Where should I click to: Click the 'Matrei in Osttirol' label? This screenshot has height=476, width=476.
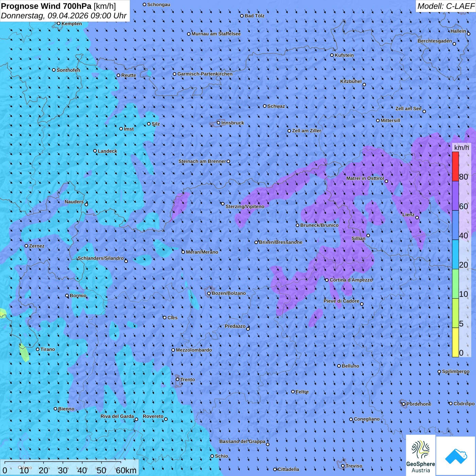pos(365,178)
